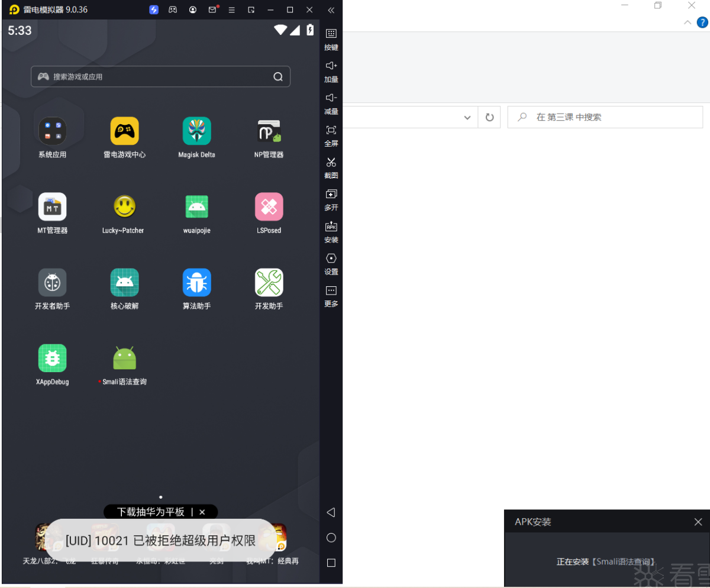
Task: Open 多开 multi-instance manager
Action: tap(331, 199)
